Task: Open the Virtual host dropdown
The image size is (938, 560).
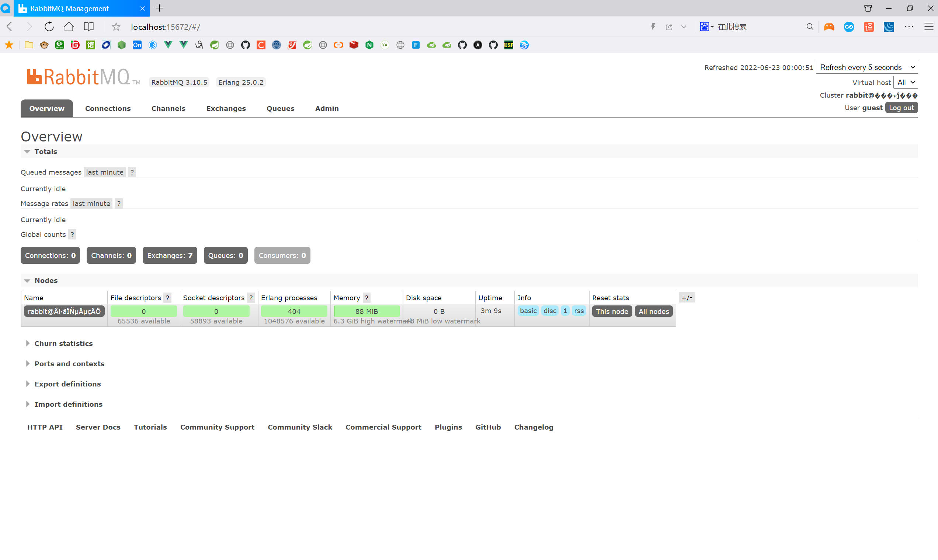Action: (x=906, y=83)
